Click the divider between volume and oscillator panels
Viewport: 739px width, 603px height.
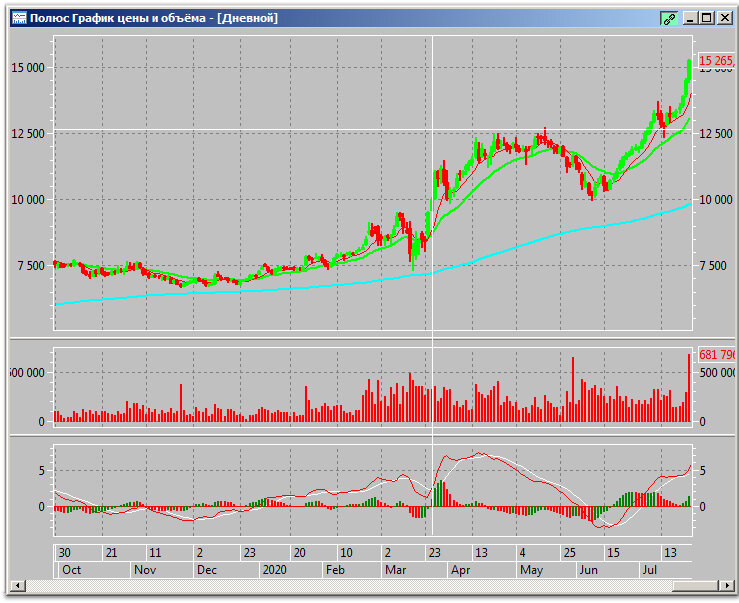click(372, 435)
